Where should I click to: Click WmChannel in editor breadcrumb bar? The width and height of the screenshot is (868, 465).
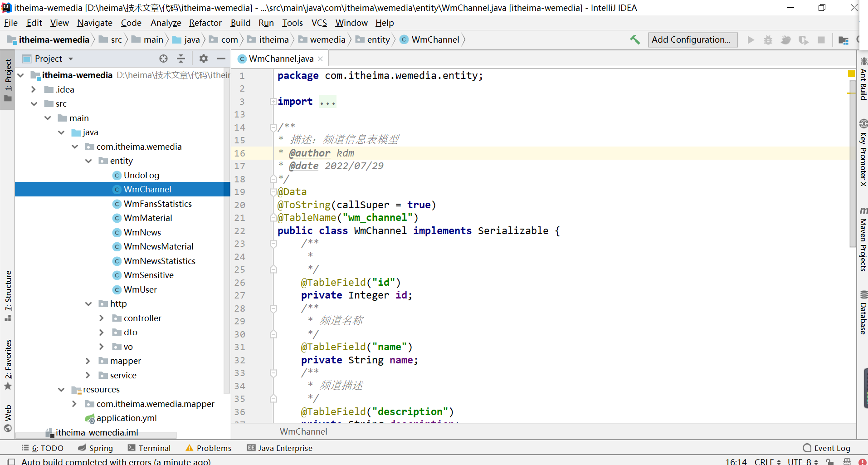303,431
